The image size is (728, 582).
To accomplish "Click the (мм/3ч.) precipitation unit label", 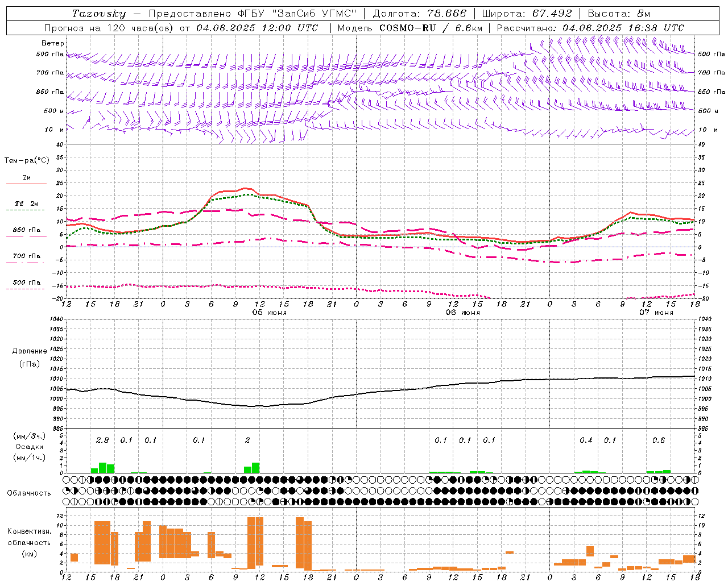I will 30,436.
